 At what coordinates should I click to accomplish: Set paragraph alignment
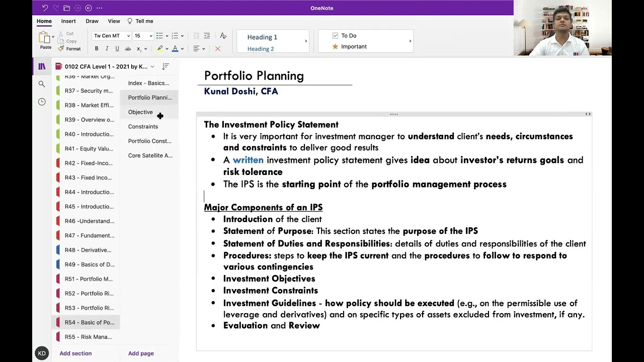pos(196,49)
